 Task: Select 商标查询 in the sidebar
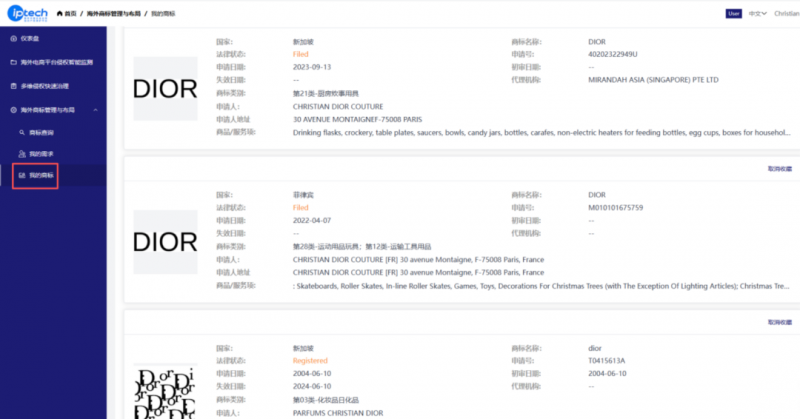(x=42, y=131)
